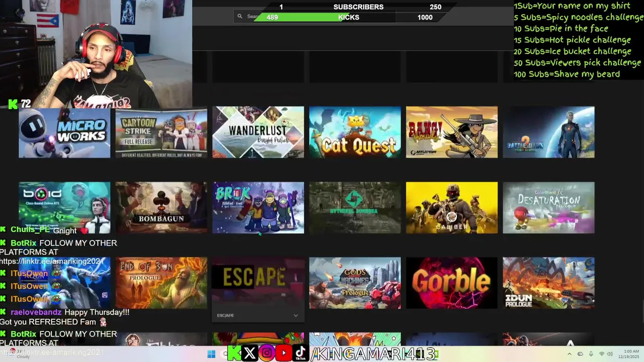The height and width of the screenshot is (362, 644).
Task: Select the BROK game thumbnail
Action: [258, 208]
